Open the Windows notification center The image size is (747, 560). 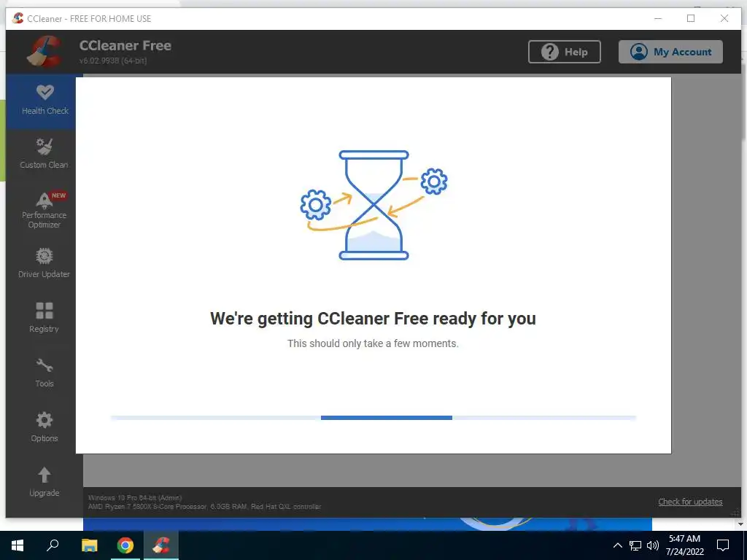point(723,545)
